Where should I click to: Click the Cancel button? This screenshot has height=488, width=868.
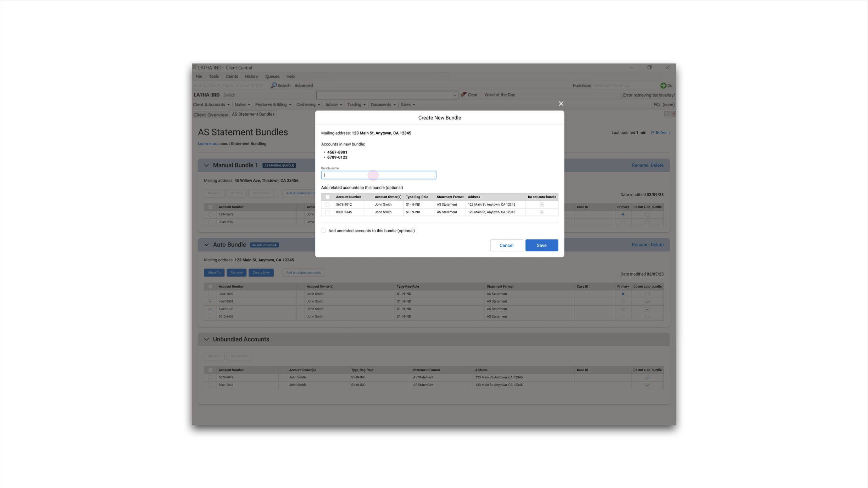[506, 245]
